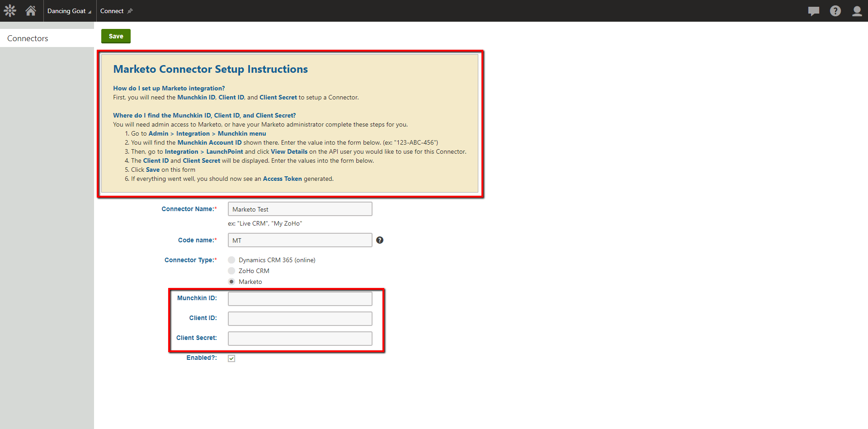Click the 'View Details' text in step 3
The image size is (868, 429).
click(x=289, y=151)
